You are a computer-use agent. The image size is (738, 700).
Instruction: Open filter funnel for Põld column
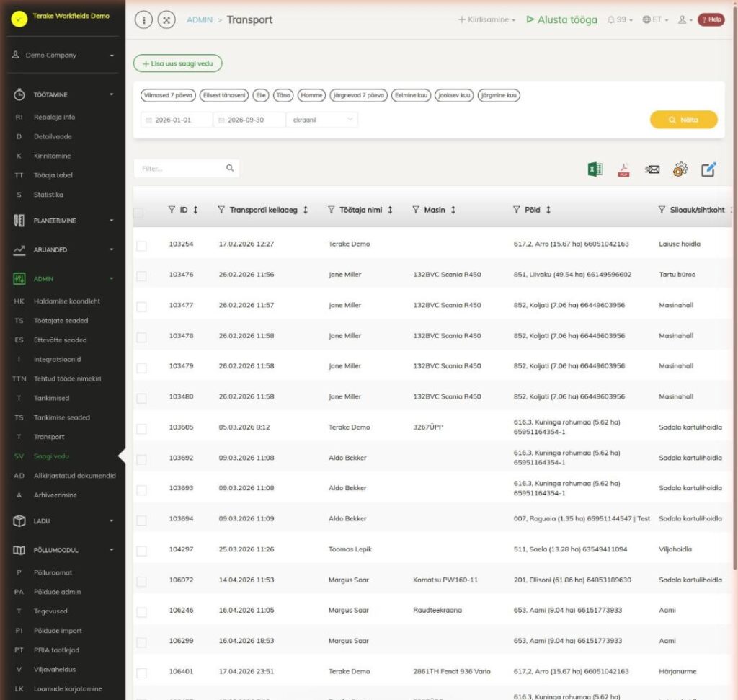click(x=516, y=210)
